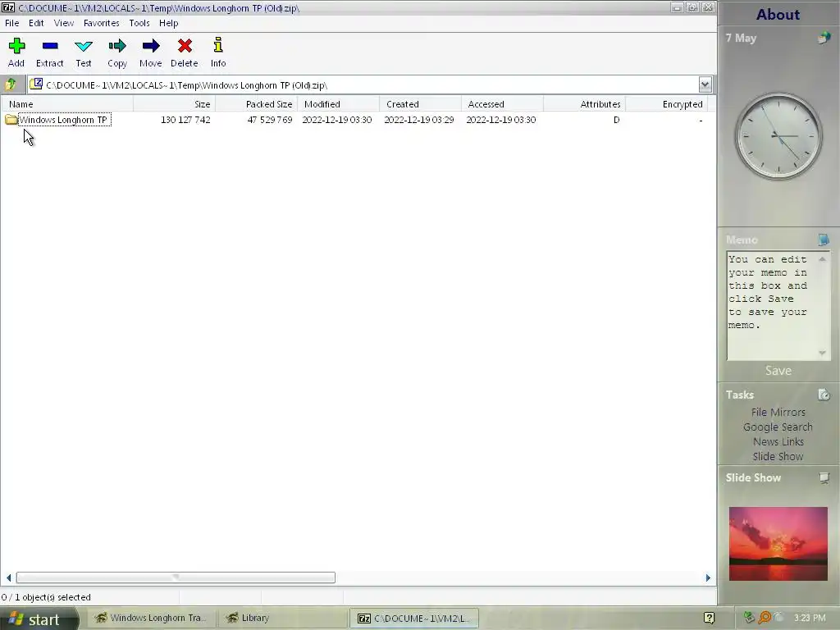Click the Slide Show panel icon
The image size is (840, 630).
pyautogui.click(x=824, y=478)
